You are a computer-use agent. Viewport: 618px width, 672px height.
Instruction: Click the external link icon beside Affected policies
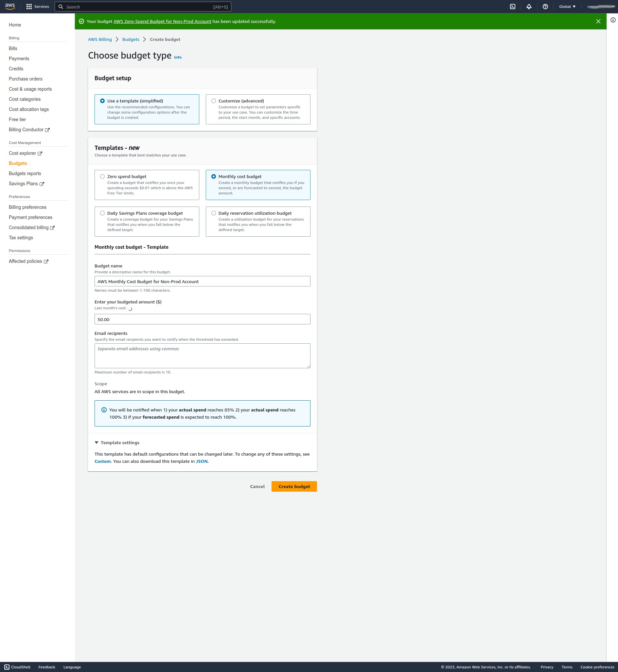tap(46, 262)
